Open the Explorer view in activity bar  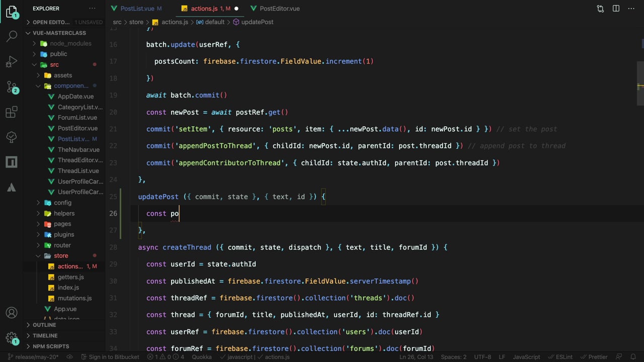12,12
